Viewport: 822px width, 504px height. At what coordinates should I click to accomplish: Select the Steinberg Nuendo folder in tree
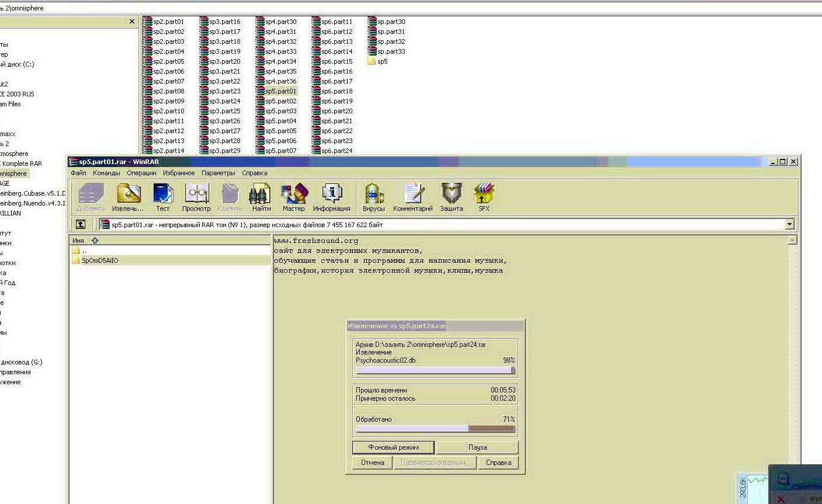pos(33,203)
